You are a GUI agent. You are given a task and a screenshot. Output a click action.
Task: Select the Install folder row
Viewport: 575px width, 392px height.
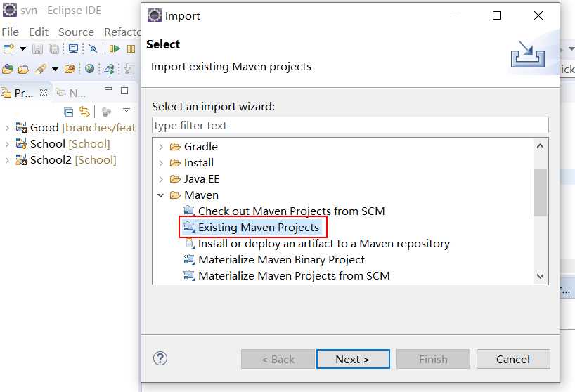191,163
